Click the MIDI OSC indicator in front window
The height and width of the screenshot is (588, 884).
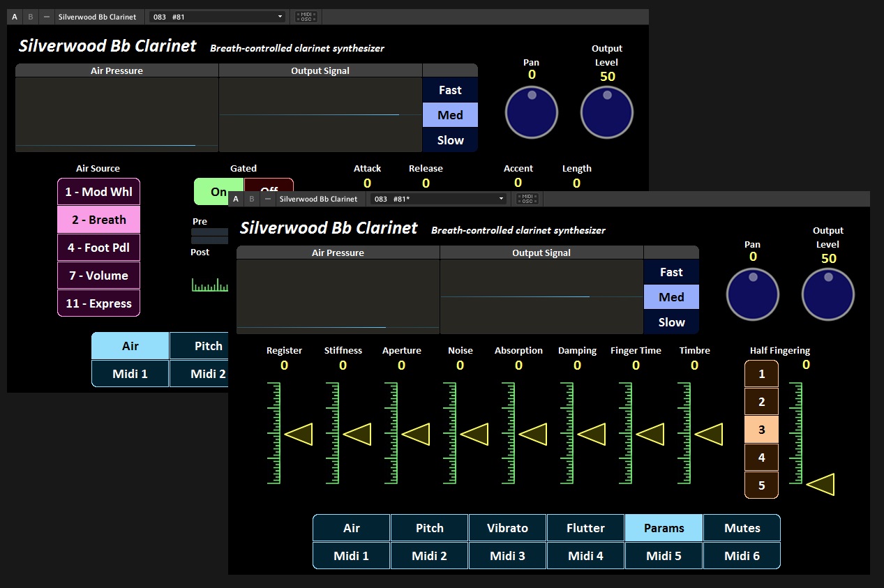point(527,199)
